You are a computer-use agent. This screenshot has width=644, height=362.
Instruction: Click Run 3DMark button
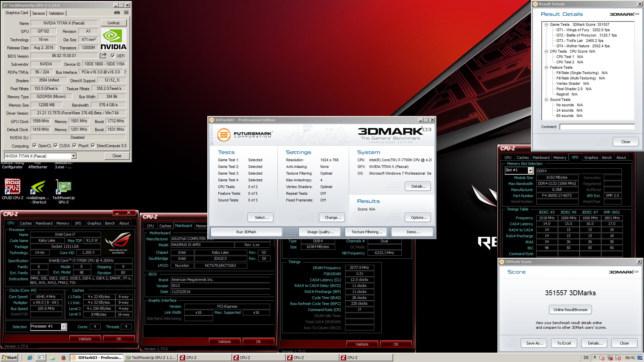(246, 232)
